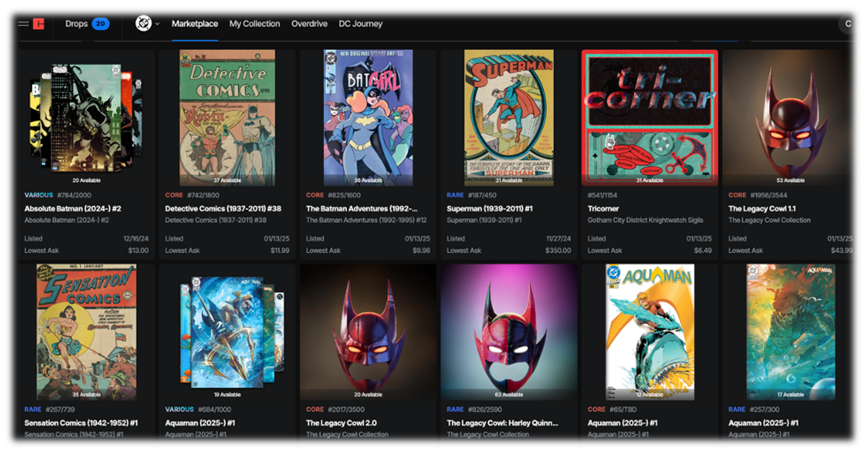The image size is (868, 456).
Task: Click the #541/1154 edition label
Action: (x=603, y=195)
